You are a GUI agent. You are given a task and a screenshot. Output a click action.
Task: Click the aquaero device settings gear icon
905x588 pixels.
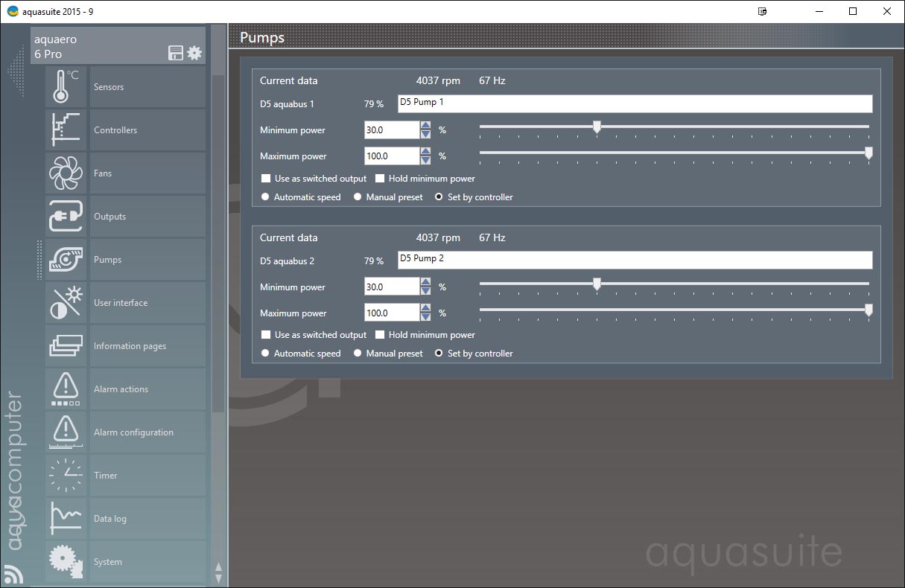click(194, 53)
